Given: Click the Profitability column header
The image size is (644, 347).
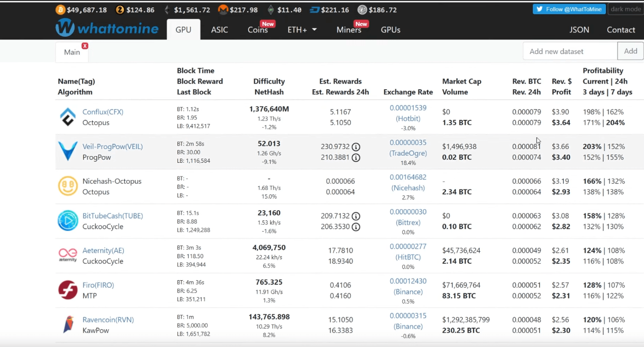Looking at the screenshot, I should coord(607,81).
